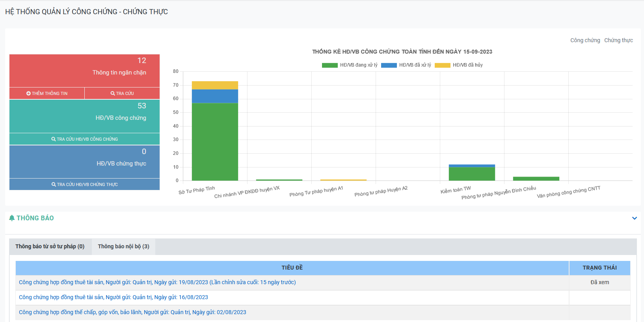Toggle the HĐ/VB đang xử lý legend
Screen dimensions: 644x322
click(x=350, y=65)
